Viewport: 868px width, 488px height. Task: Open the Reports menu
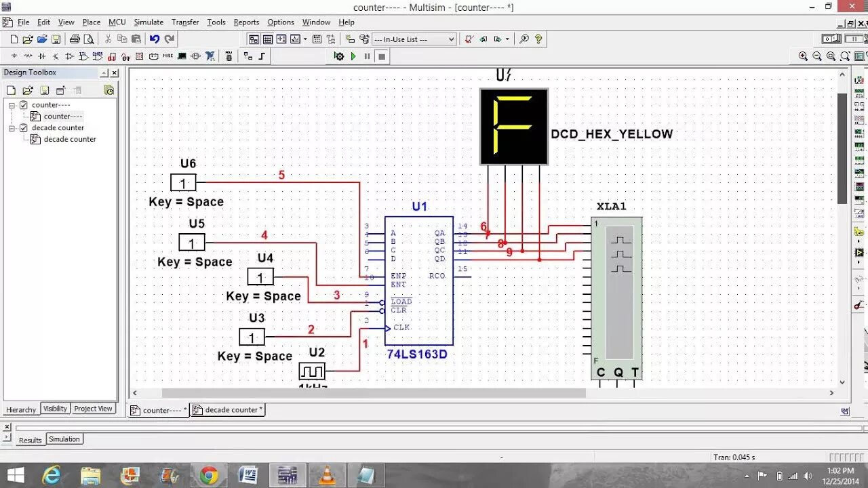[246, 22]
